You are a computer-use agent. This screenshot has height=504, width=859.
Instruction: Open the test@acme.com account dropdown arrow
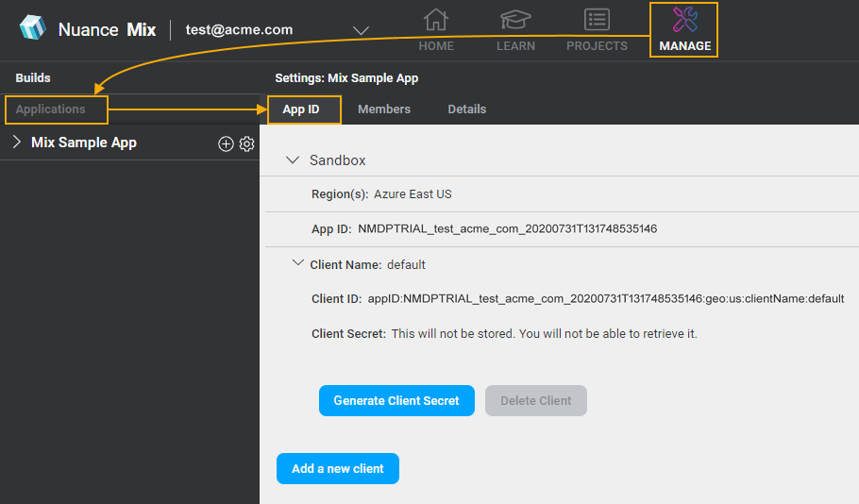click(361, 31)
